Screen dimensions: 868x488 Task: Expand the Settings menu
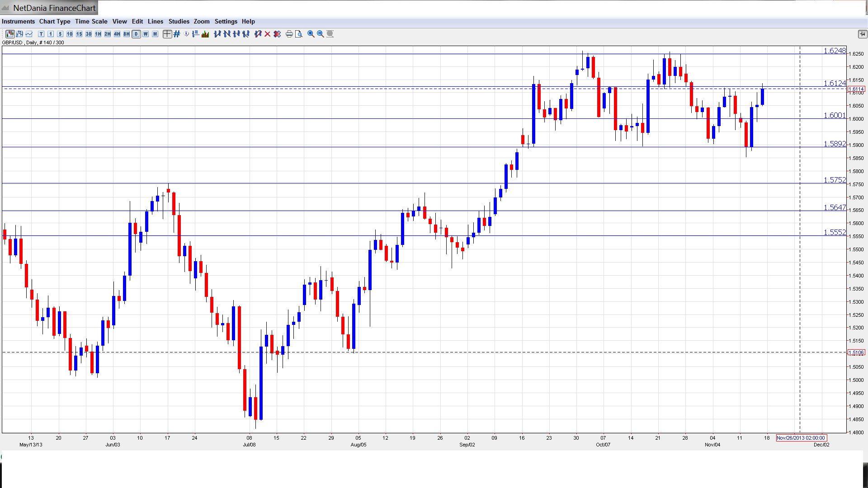226,21
